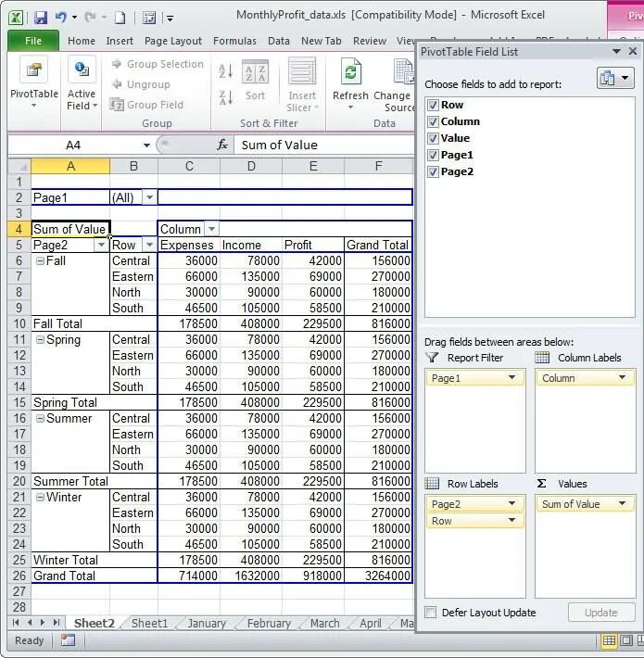The image size is (644, 658).
Task: Open the Sort dialog button
Action: point(255,81)
